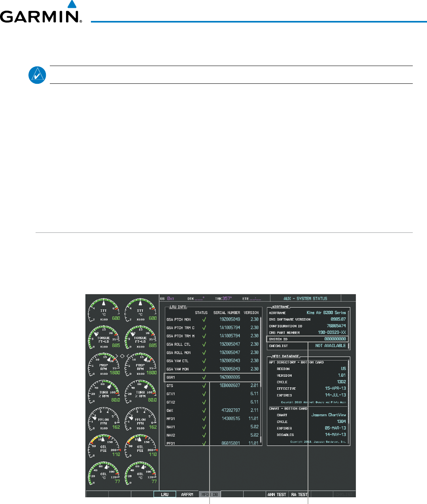Viewport: 427px width, 504px height.
Task: Click the GSA PTCH TRM M status checkmark
Action: pyautogui.click(x=204, y=336)
